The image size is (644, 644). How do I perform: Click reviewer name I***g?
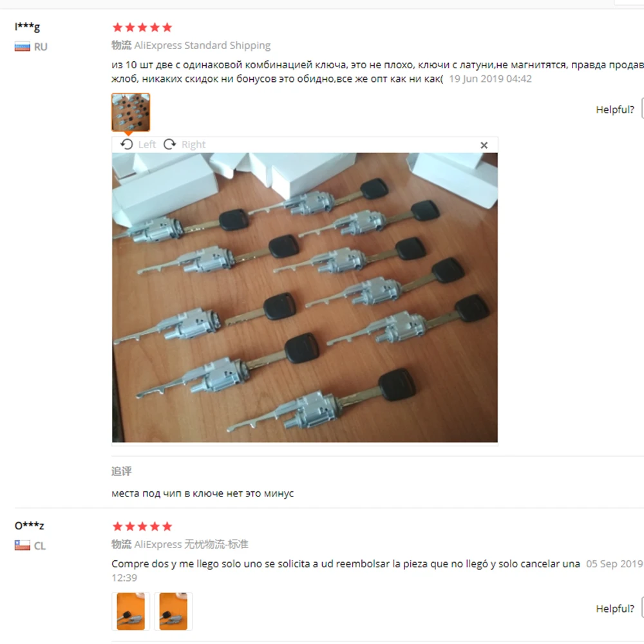[x=27, y=26]
